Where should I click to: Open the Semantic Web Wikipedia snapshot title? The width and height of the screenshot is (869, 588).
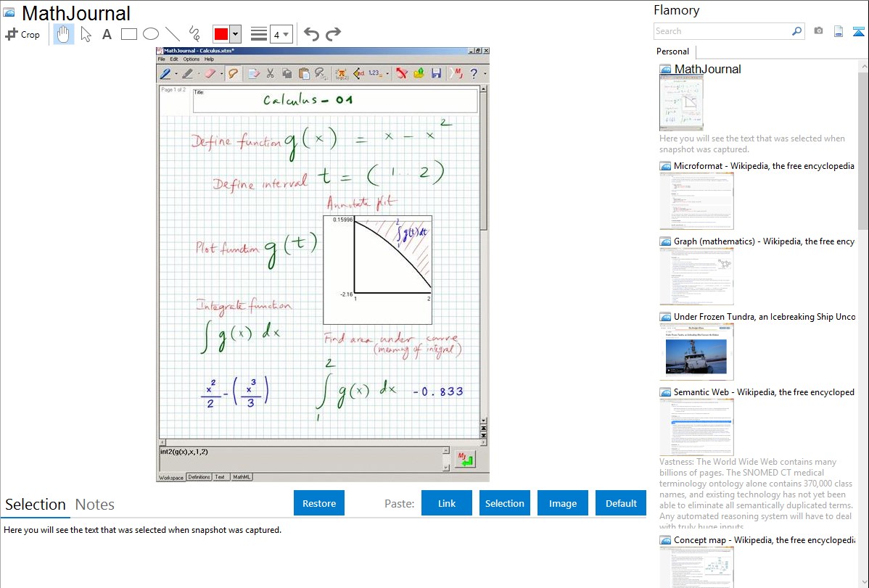point(765,392)
